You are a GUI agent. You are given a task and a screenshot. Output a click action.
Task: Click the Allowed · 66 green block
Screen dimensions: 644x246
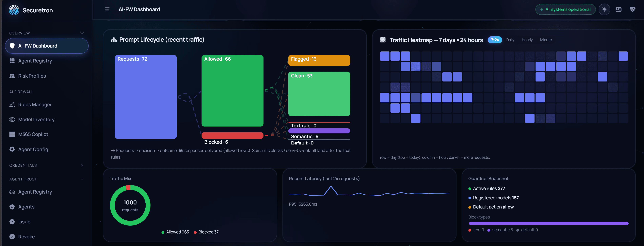[233, 91]
